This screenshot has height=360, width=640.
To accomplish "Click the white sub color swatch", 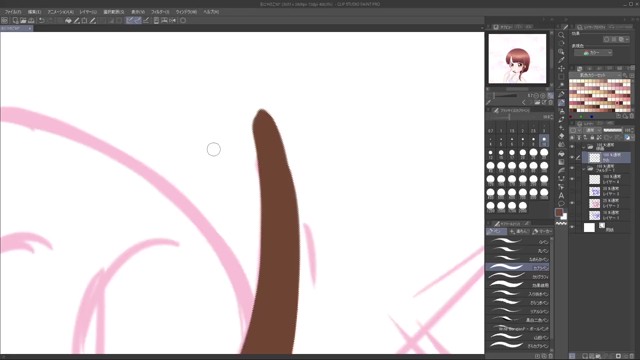I will (564, 217).
